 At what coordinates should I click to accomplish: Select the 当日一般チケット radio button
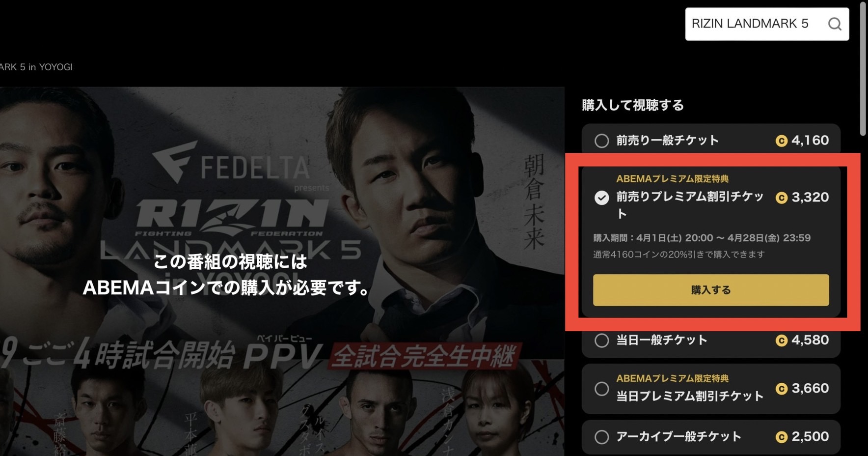601,341
